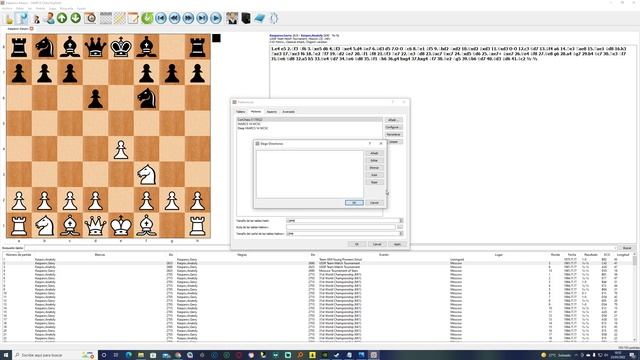Screen dimensions: 640x360
Task: Click the game search text field
Action: tap(320, 248)
